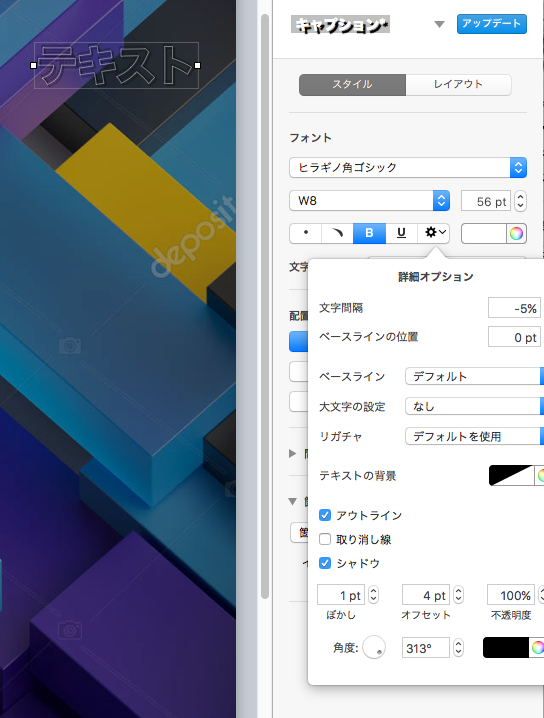544x718 pixels.
Task: Open the ベースライン デフォルト dropdown
Action: point(474,376)
